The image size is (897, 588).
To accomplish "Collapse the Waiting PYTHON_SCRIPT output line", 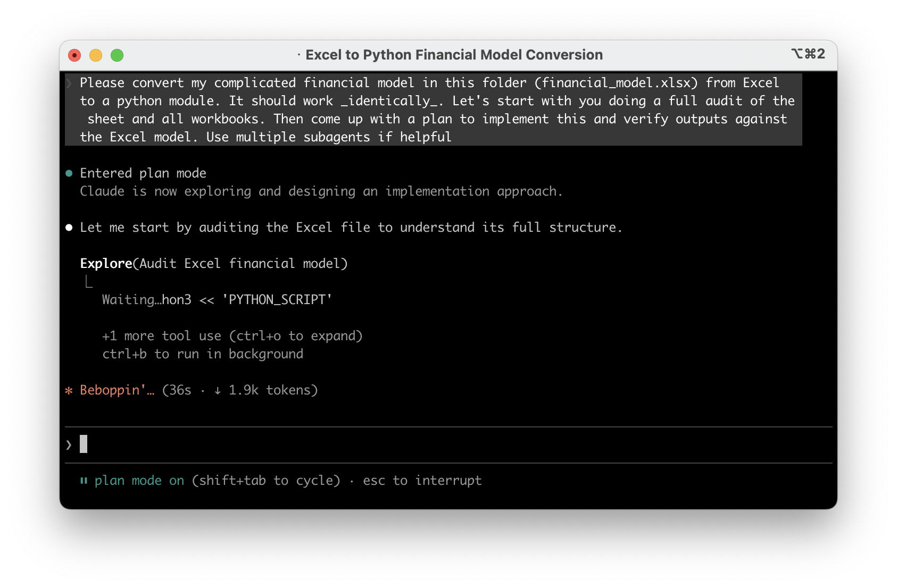I will (217, 299).
